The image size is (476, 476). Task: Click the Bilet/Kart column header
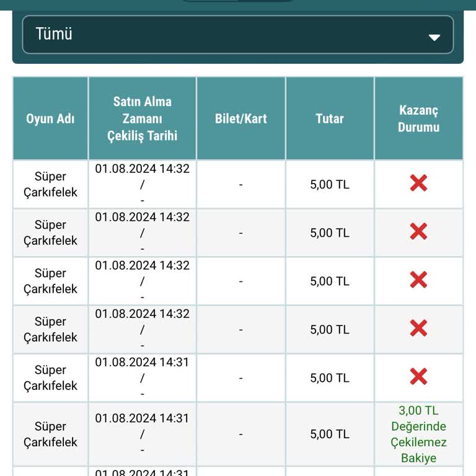pos(240,118)
